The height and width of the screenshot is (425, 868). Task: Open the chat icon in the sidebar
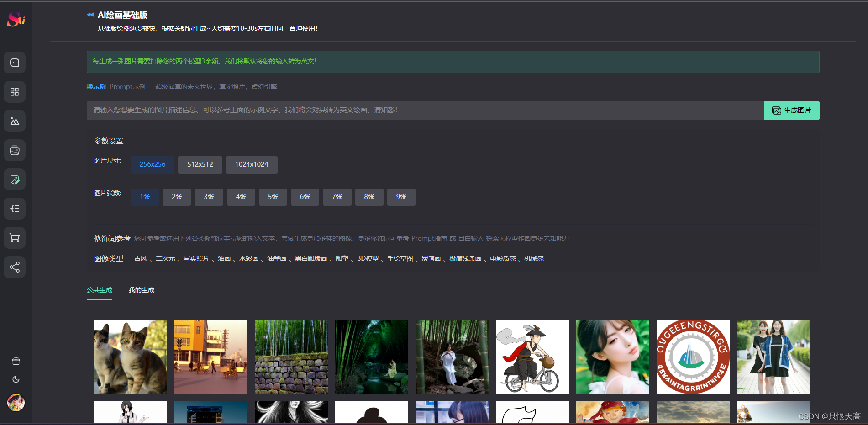[15, 63]
